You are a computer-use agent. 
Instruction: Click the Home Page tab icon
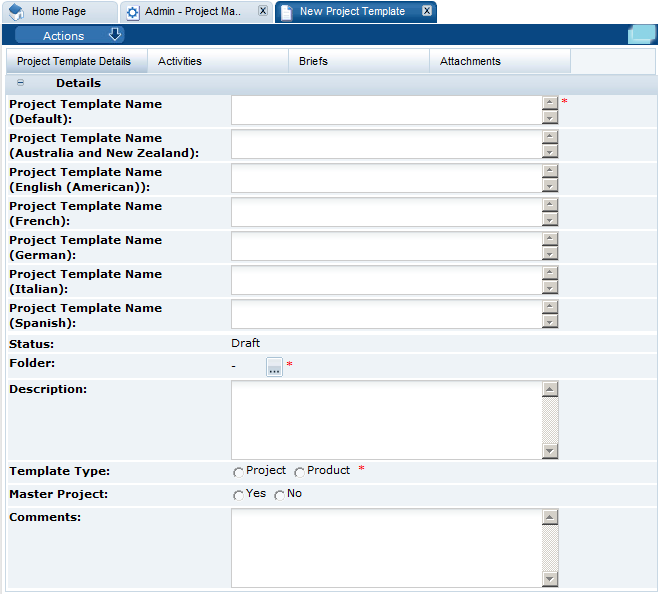point(16,12)
